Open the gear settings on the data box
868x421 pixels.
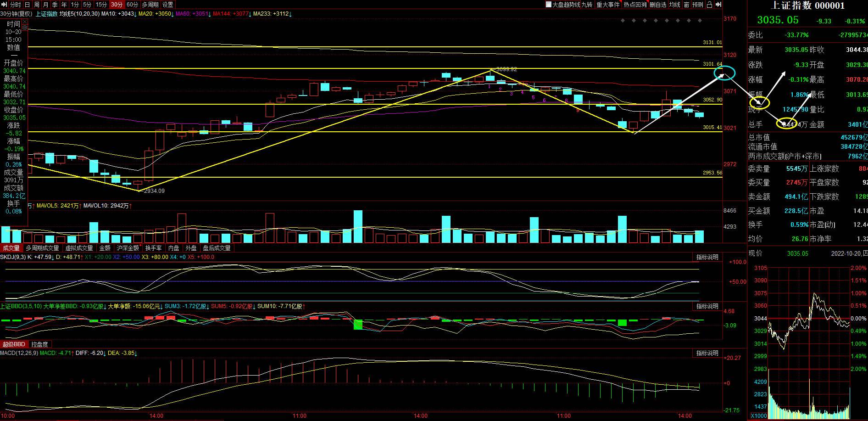pos(25,28)
